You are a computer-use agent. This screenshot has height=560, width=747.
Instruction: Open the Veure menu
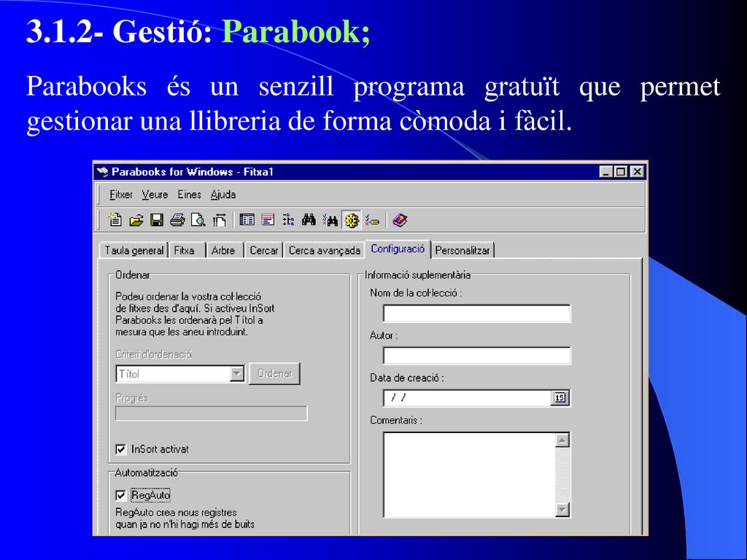(155, 195)
